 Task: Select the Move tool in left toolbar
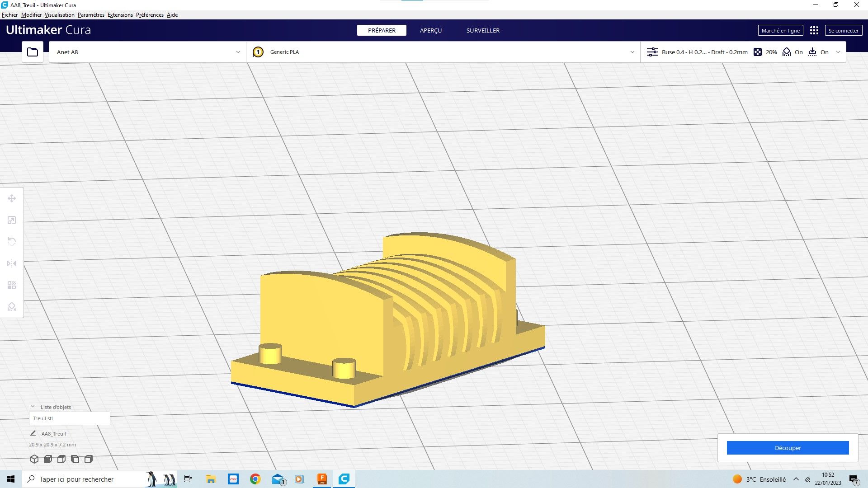[x=12, y=198]
